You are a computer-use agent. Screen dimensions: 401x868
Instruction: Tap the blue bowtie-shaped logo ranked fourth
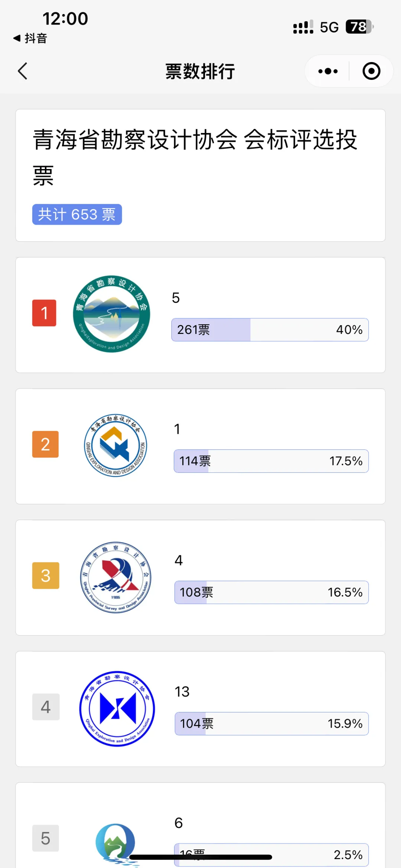[x=117, y=709]
